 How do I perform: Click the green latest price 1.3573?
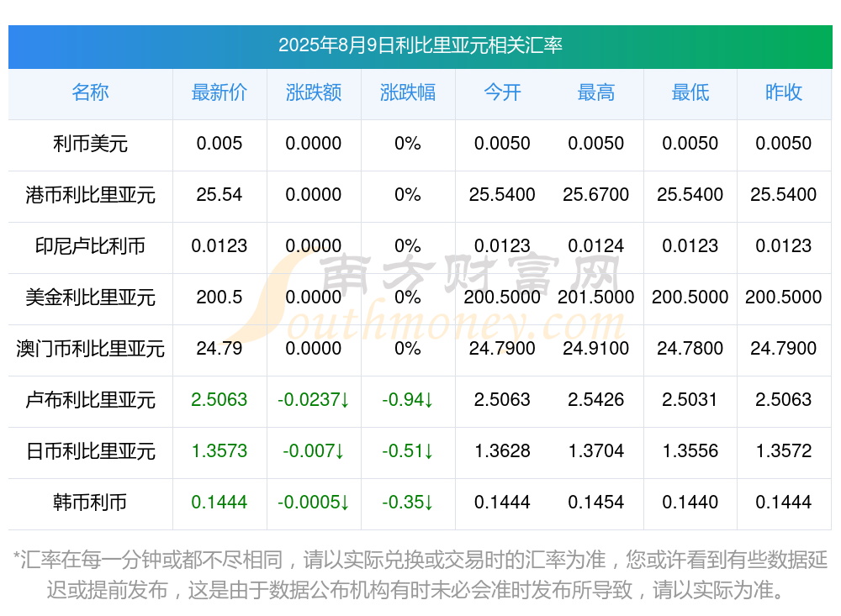[220, 451]
